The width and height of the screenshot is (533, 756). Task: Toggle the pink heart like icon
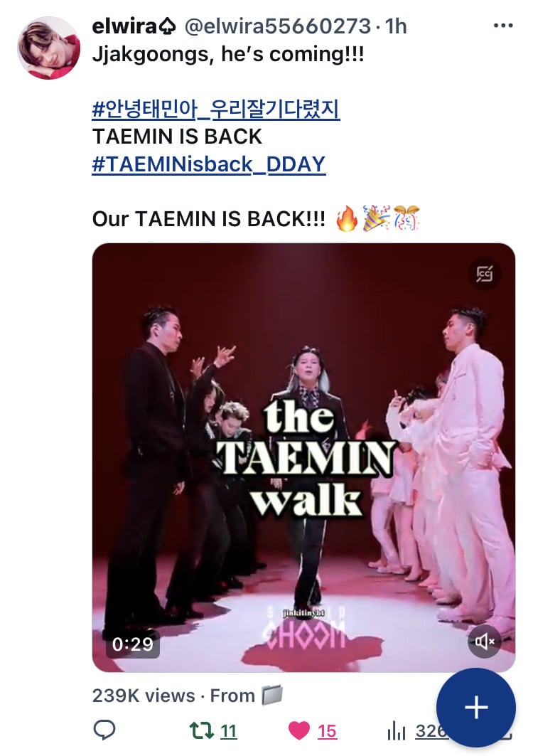click(x=298, y=730)
